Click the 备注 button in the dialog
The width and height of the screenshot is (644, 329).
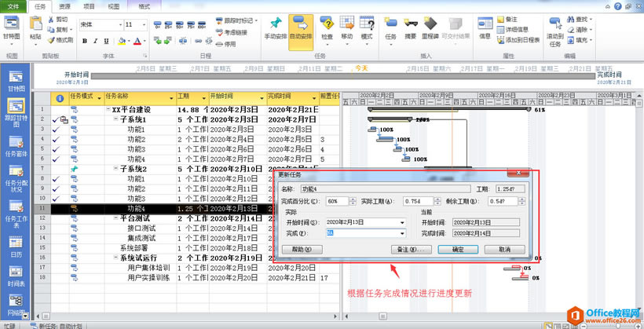411,249
